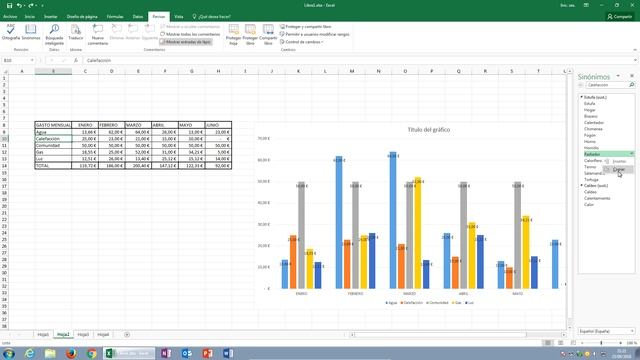The image size is (640, 360).
Task: Expand the Control de cambios dropdown
Action: tap(302, 42)
